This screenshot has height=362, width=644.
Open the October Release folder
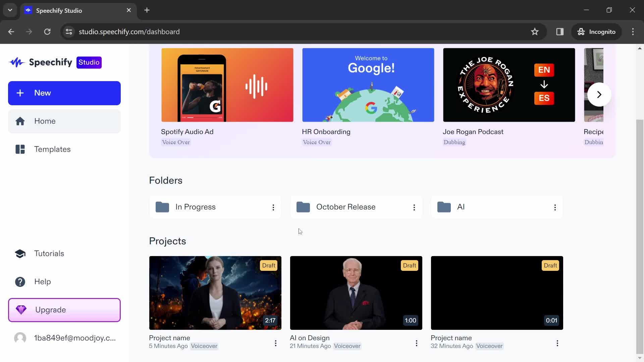tap(356, 207)
